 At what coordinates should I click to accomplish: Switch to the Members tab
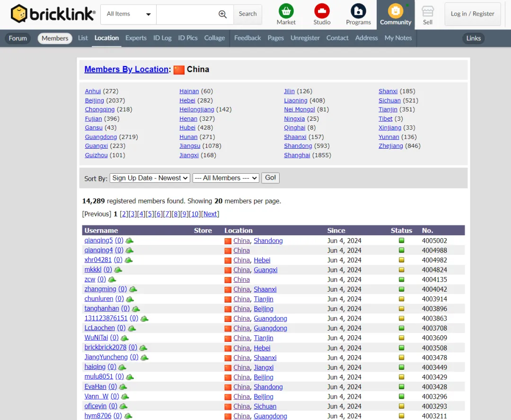point(55,38)
